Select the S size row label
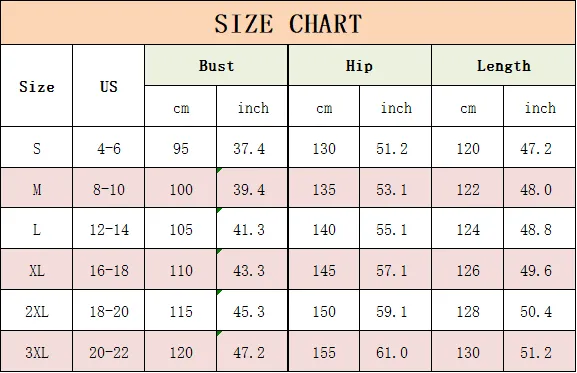 pyautogui.click(x=37, y=148)
